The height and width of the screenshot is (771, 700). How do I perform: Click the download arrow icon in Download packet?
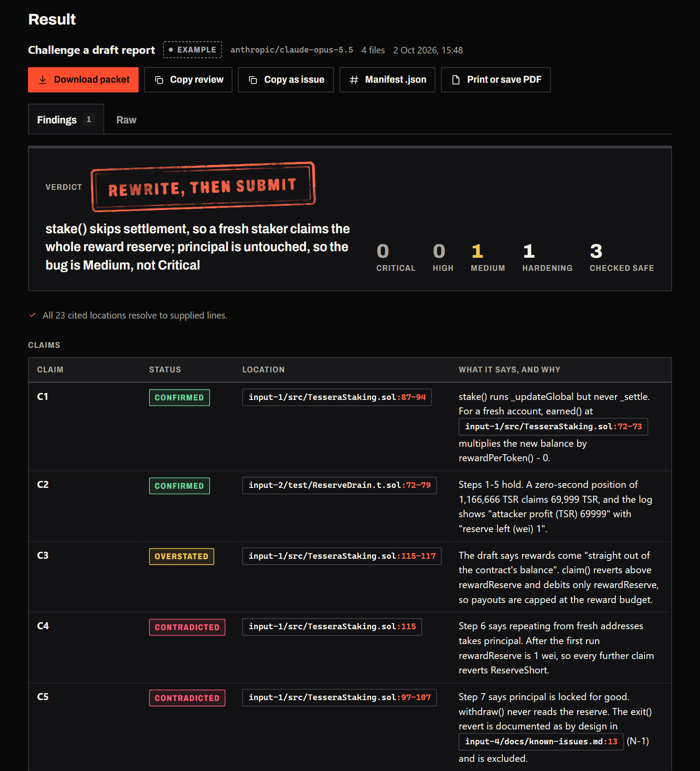pos(42,80)
